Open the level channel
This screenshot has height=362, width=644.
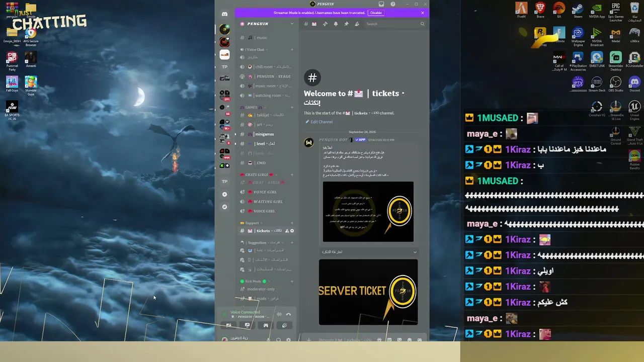(267, 144)
